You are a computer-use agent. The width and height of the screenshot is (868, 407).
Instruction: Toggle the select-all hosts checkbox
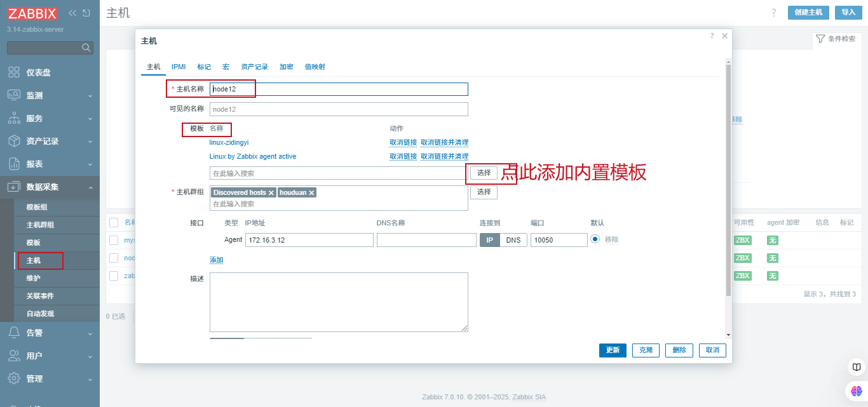(114, 222)
